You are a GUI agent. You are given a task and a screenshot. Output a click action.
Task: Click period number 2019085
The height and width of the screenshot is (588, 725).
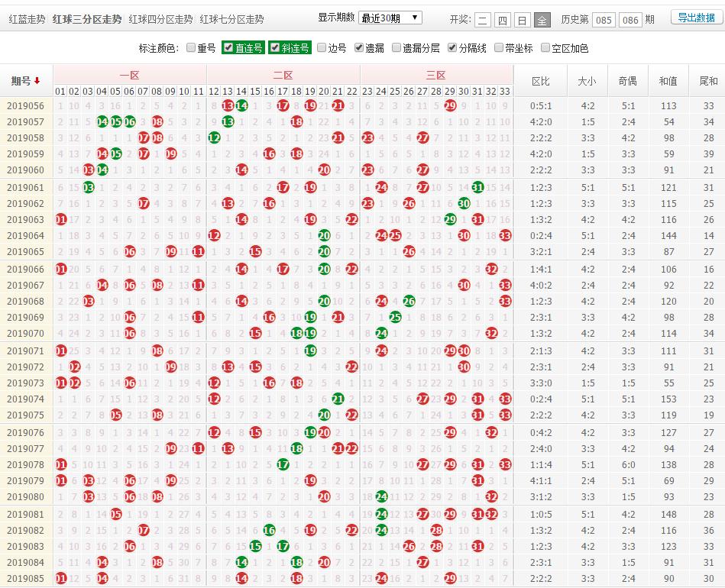(25, 578)
